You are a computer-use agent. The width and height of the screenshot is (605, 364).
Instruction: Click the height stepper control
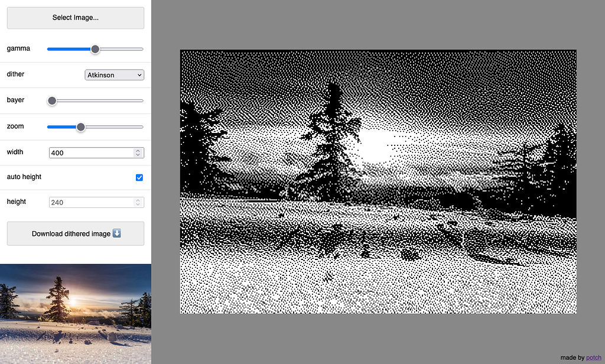pyautogui.click(x=138, y=201)
